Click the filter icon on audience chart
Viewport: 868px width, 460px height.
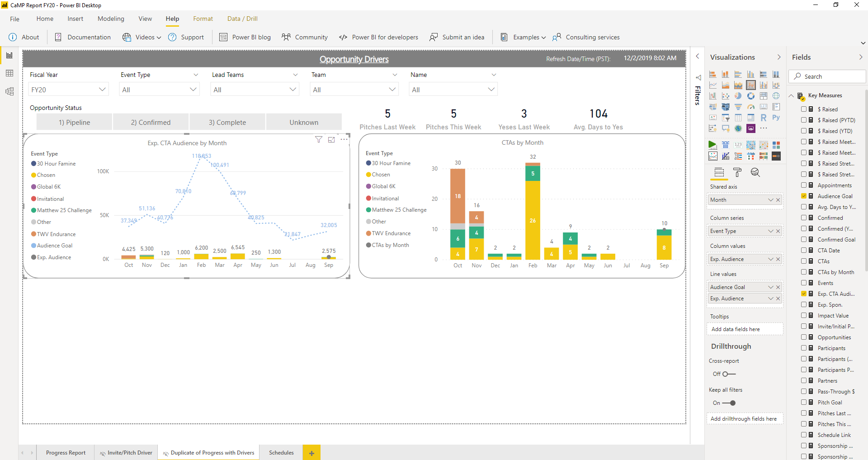[x=319, y=140]
